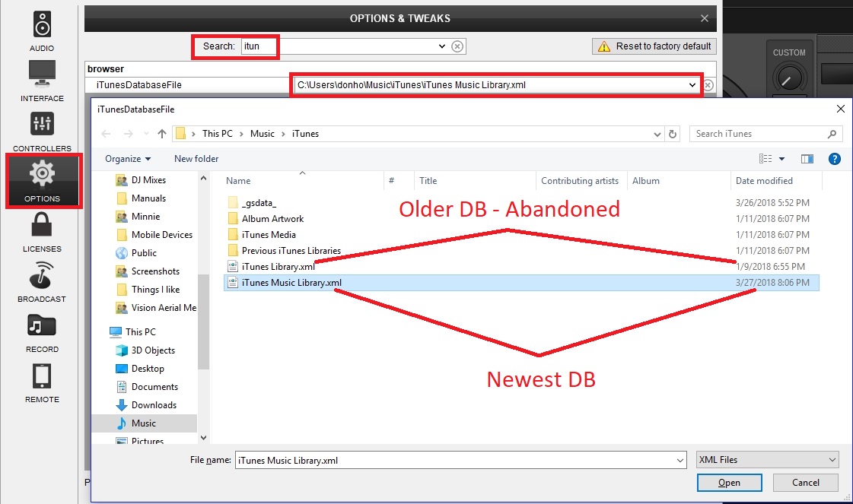Image resolution: width=853 pixels, height=504 pixels.
Task: Toggle the preview pane icon
Action: point(807,159)
